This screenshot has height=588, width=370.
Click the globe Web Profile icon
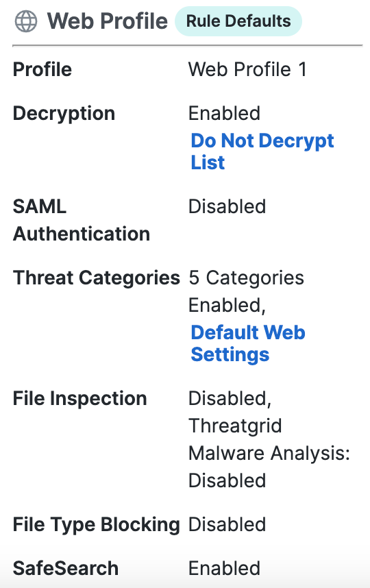pos(26,21)
